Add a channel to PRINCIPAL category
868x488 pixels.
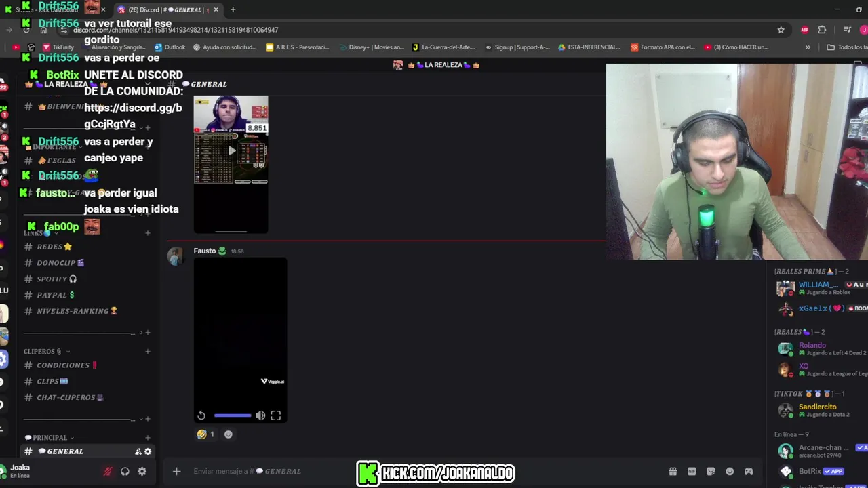[147, 437]
